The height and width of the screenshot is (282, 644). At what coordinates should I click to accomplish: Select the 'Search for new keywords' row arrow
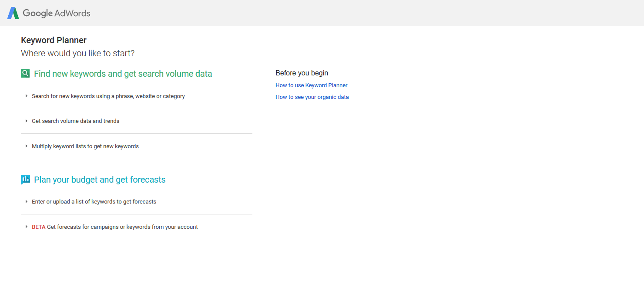27,96
